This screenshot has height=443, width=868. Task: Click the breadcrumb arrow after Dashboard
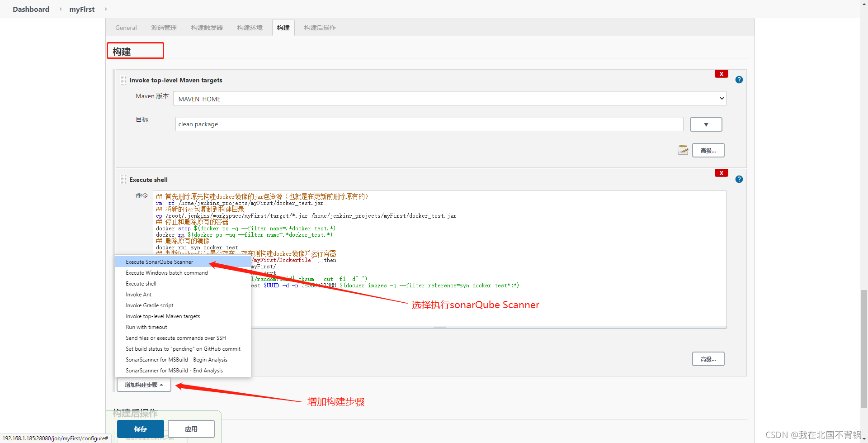pyautogui.click(x=61, y=9)
